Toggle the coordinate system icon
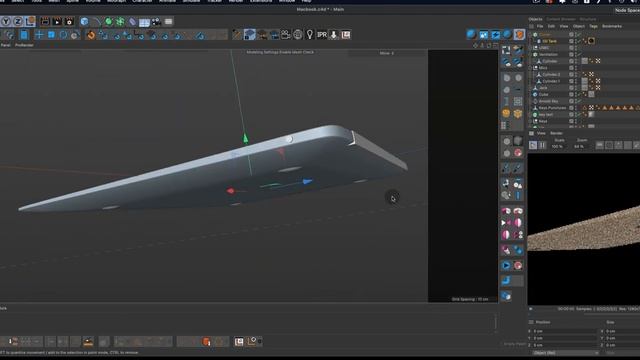The height and width of the screenshot is (360, 640). click(30, 22)
